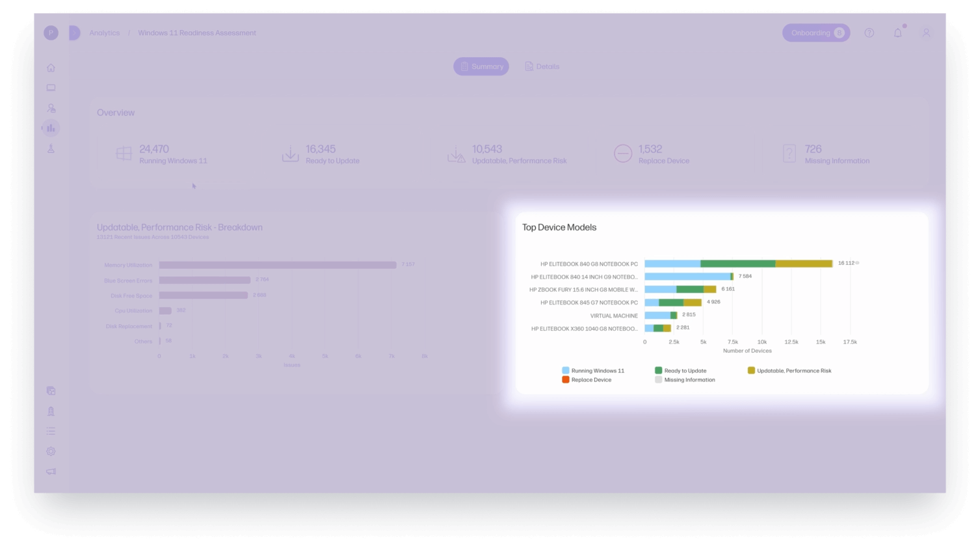980x548 pixels.
Task: Click the warning download icon beside 10,543
Action: tap(457, 154)
